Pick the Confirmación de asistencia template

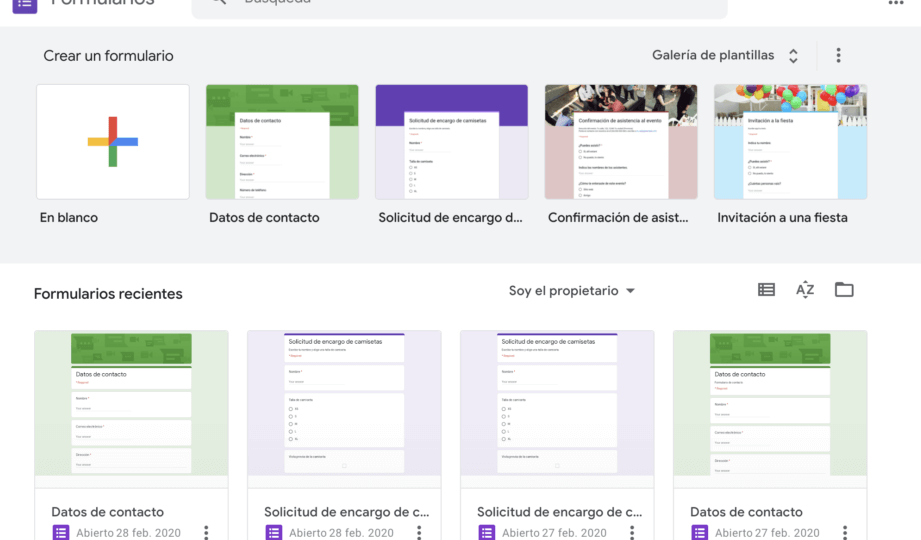[621, 142]
